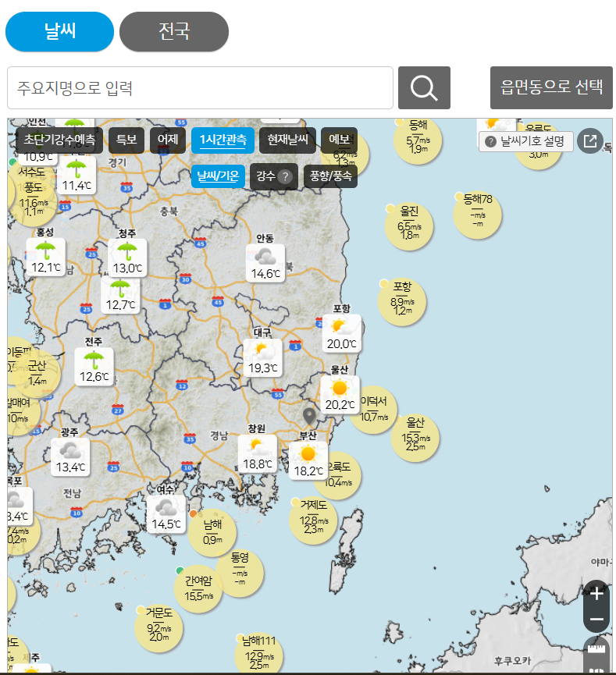The width and height of the screenshot is (616, 675).
Task: Click the 군산 1.4m buoy circle
Action: [x=36, y=373]
